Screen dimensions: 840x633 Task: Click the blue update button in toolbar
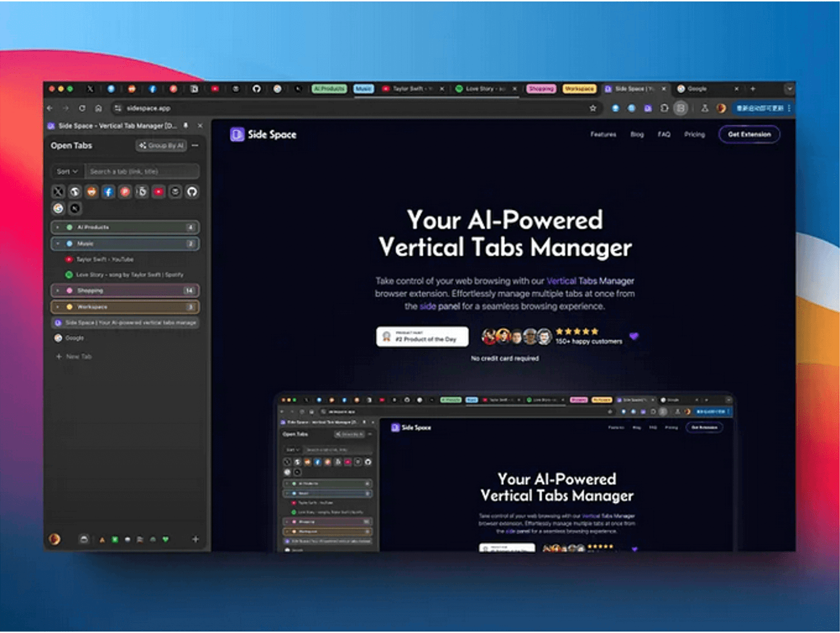coord(762,108)
